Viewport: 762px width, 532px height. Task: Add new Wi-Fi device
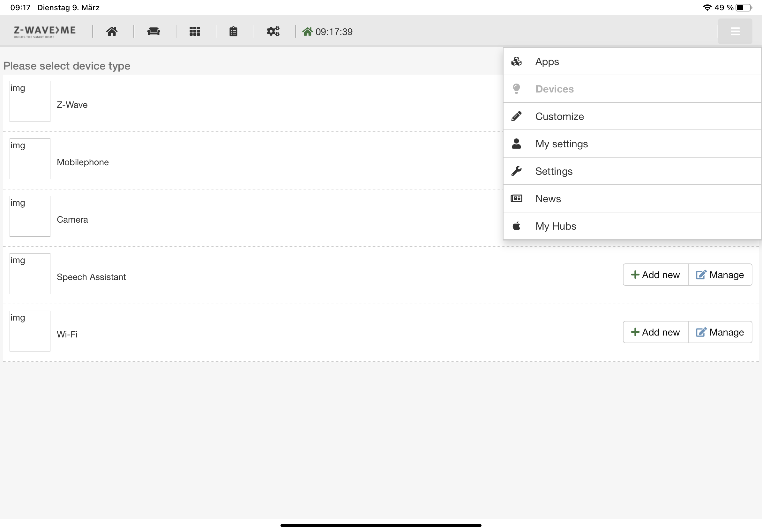point(655,332)
